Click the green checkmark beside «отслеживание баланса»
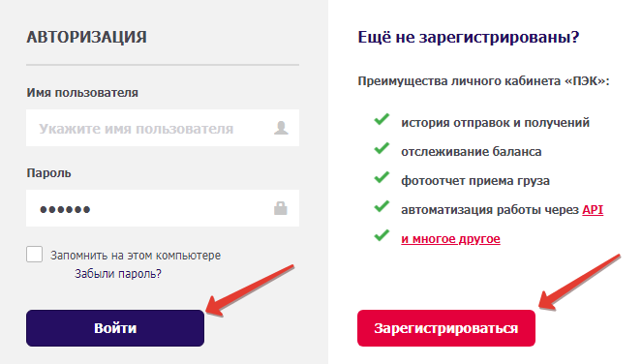The image size is (642, 364). click(x=382, y=148)
